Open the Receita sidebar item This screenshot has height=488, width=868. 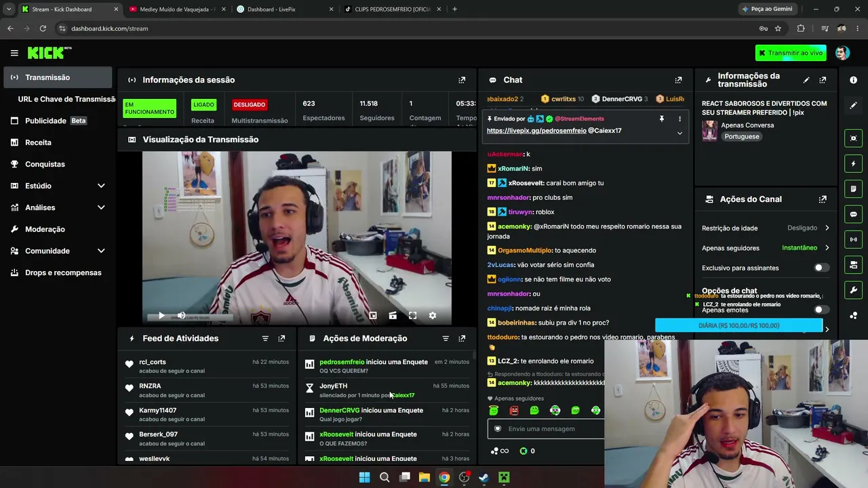click(x=57, y=142)
